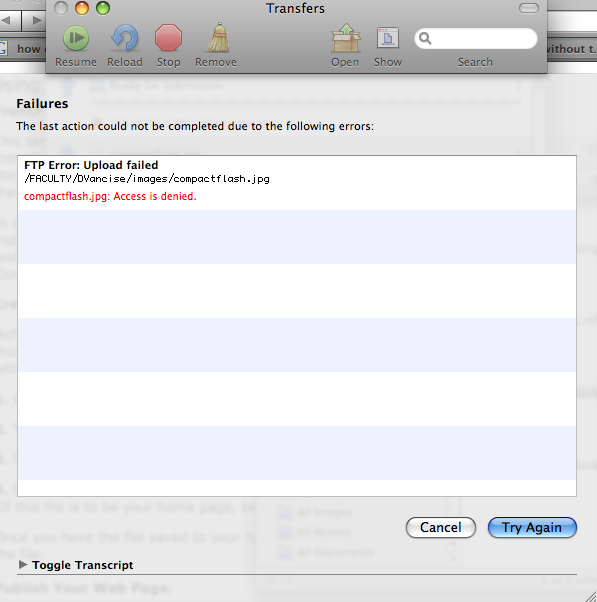
Task: Remove transfers with the broom icon
Action: click(218, 38)
